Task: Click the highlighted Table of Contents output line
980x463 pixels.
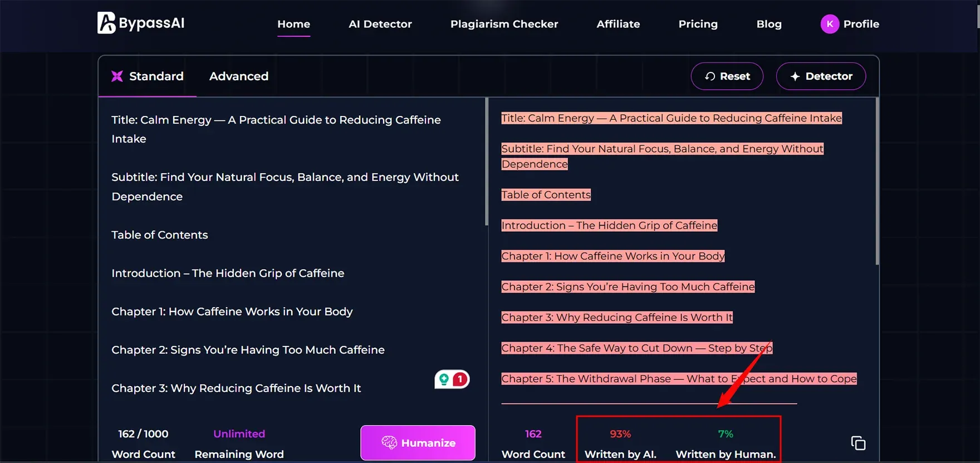Action: click(x=546, y=195)
